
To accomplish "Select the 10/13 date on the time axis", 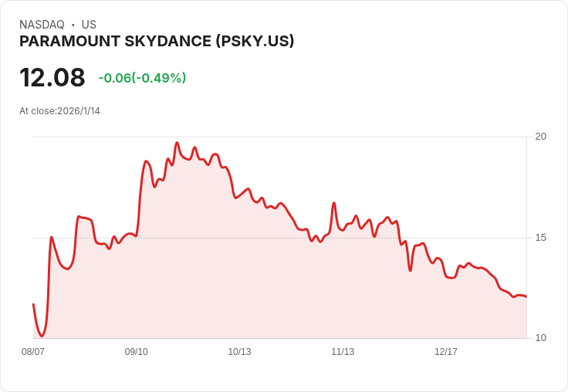I will coord(239,352).
